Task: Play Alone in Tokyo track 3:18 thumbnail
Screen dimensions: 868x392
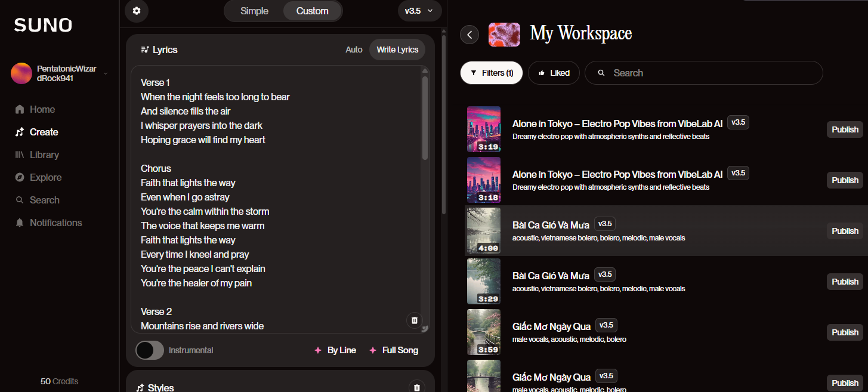Action: tap(484, 180)
